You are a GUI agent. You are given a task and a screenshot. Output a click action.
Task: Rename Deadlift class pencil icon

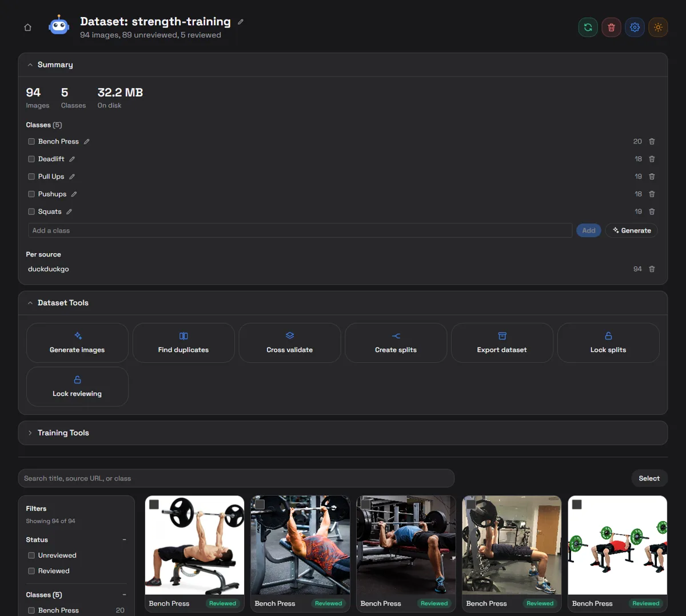tap(72, 159)
